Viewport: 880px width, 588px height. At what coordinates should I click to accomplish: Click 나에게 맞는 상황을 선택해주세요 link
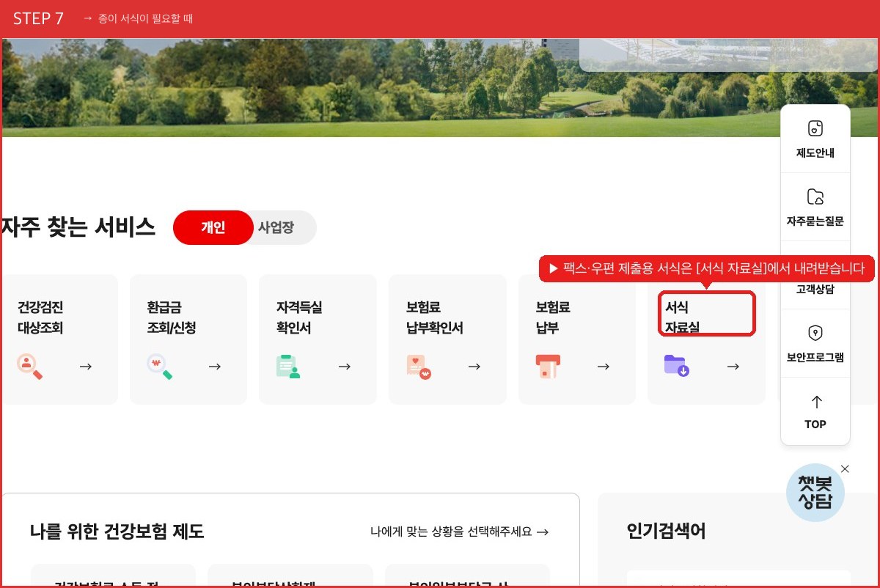click(x=460, y=532)
